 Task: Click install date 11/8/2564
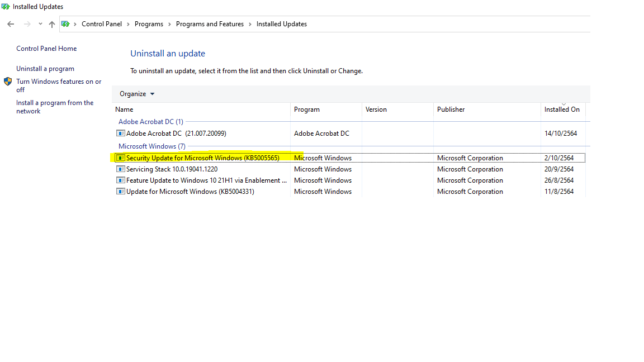pos(559,192)
